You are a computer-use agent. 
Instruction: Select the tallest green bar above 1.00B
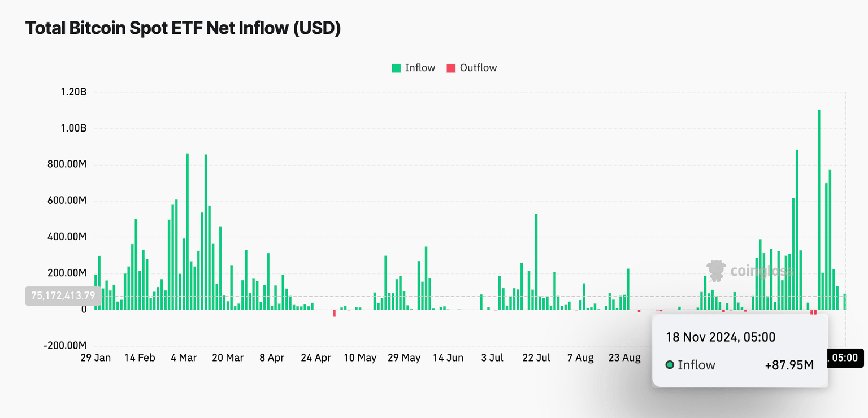(x=819, y=209)
